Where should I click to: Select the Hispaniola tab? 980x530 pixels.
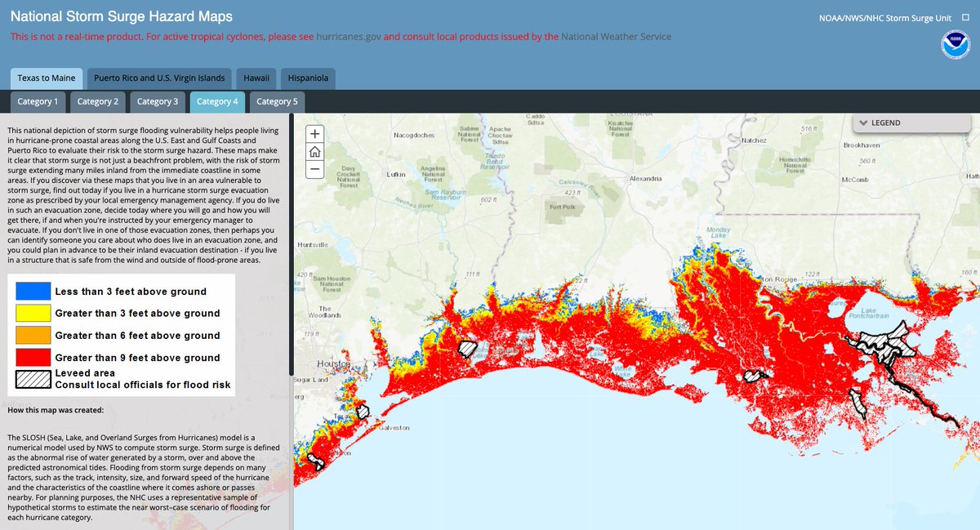308,78
